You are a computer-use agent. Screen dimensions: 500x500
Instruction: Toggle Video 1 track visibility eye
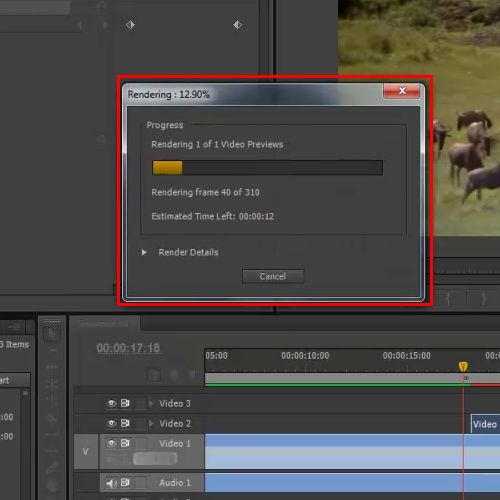pyautogui.click(x=112, y=443)
